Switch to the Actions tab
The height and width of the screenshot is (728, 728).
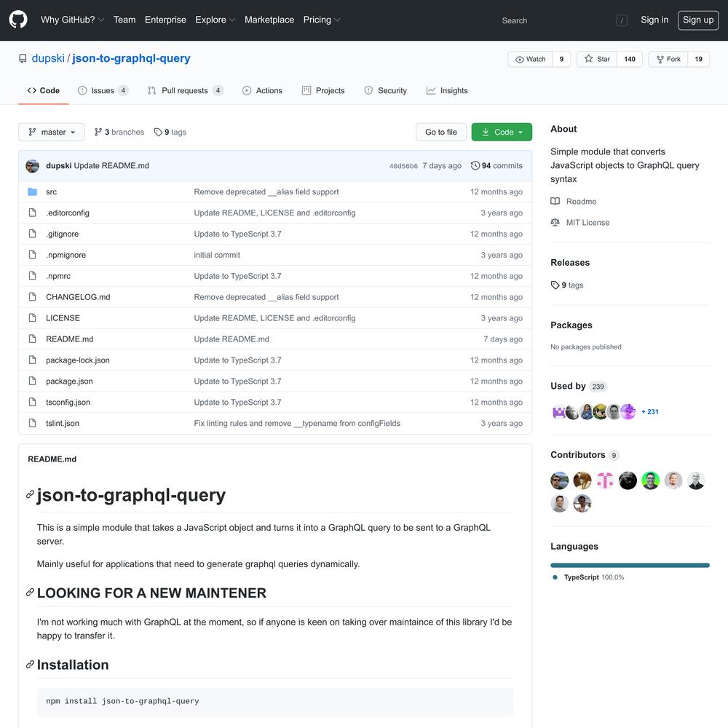tap(262, 90)
